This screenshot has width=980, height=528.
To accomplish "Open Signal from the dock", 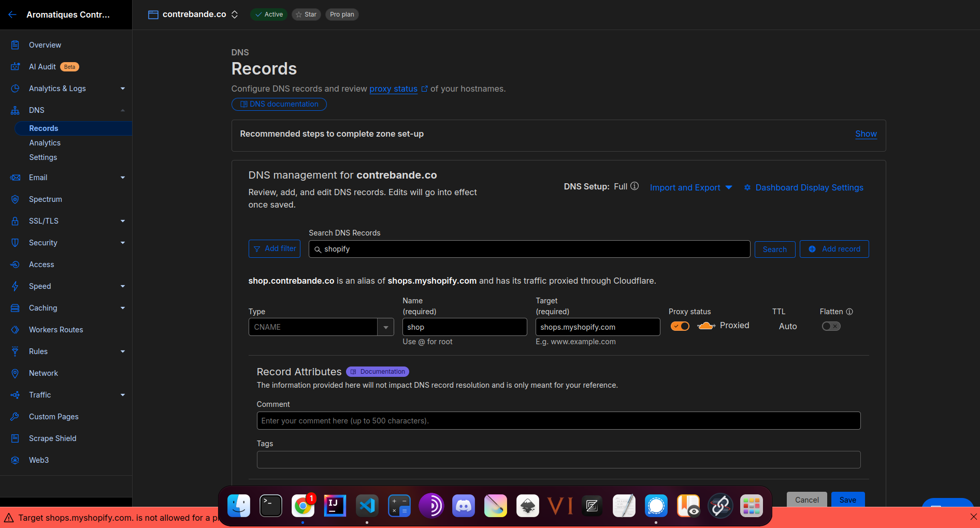I will tap(656, 506).
